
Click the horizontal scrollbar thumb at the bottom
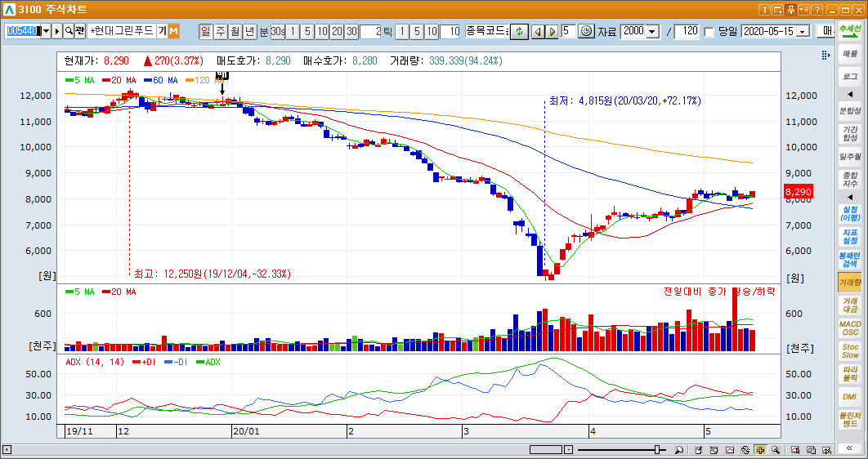(x=546, y=449)
